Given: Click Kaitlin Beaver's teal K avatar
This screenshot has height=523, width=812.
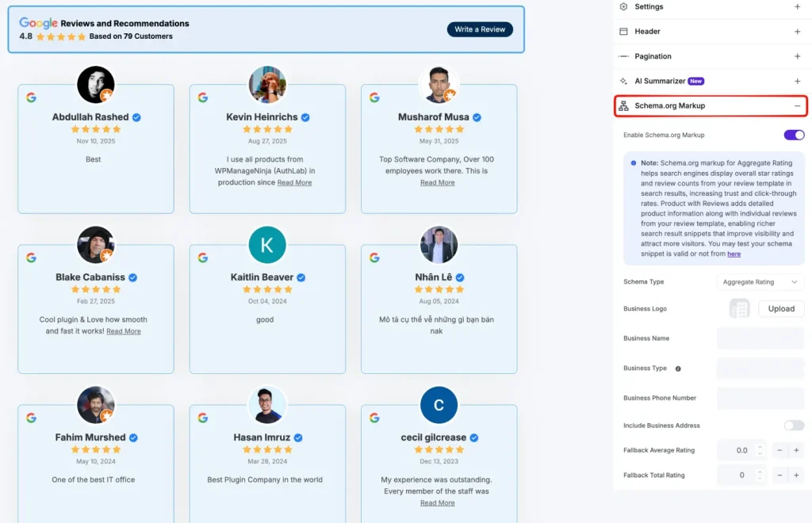Looking at the screenshot, I should 267,245.
